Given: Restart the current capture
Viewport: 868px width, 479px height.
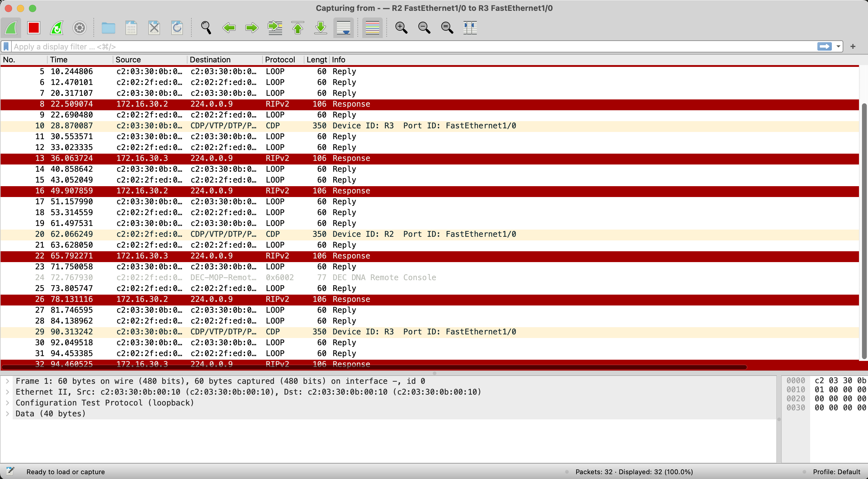Looking at the screenshot, I should (57, 28).
